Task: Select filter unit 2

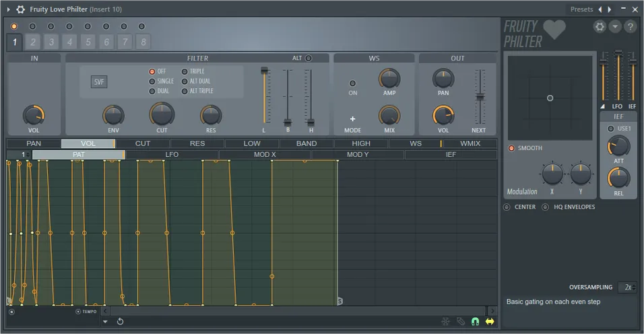Action: [33, 42]
